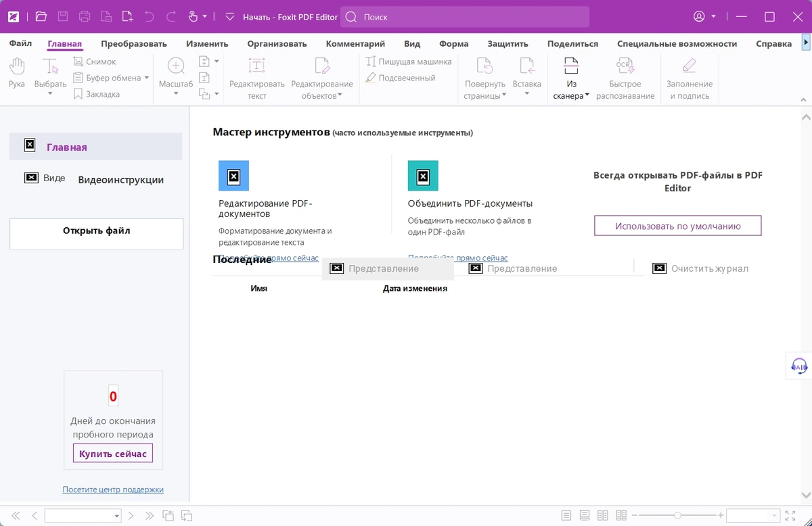Expand the rotate view dropdown in ribbon
The height and width of the screenshot is (526, 812).
(217, 94)
